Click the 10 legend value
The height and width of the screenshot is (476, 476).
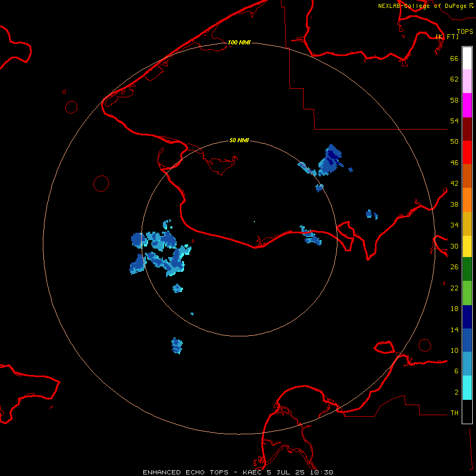pos(454,350)
